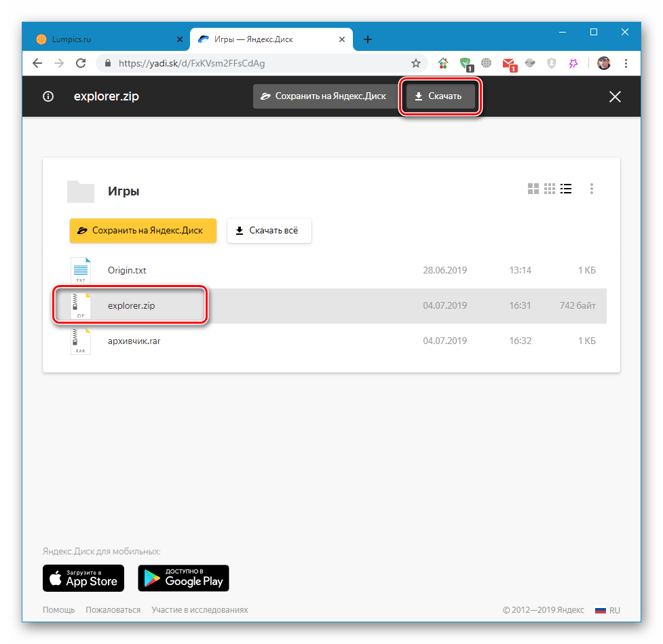
Task: Close the explorer.zip selection bar
Action: click(x=615, y=96)
